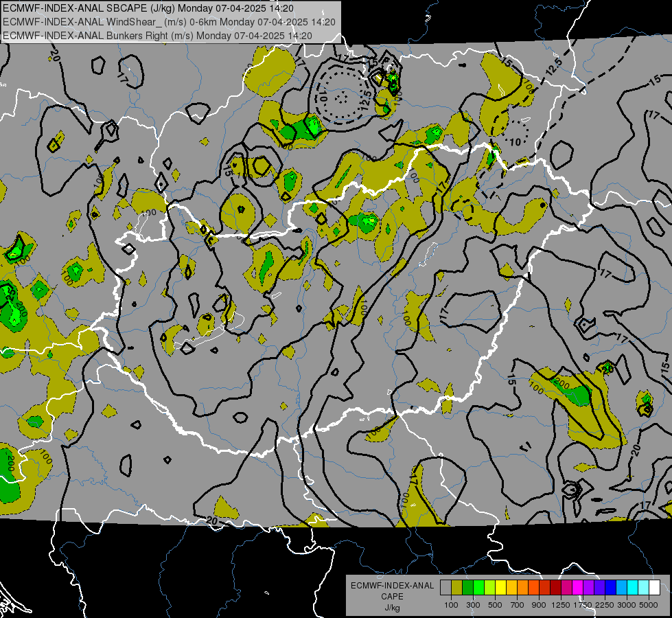Pick the red legend swatch after 900
Image resolution: width=672 pixels, height=618 pixels.
(x=545, y=588)
